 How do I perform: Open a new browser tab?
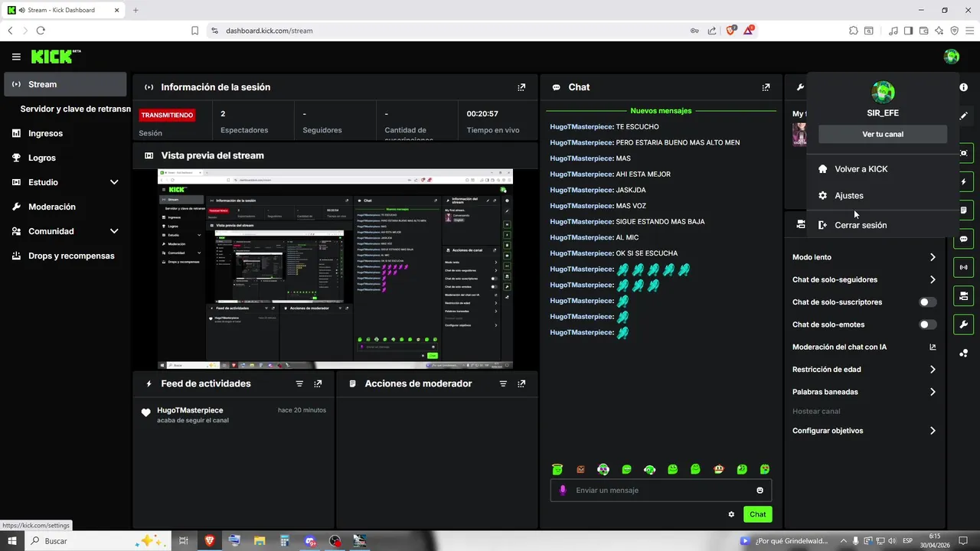click(x=136, y=10)
